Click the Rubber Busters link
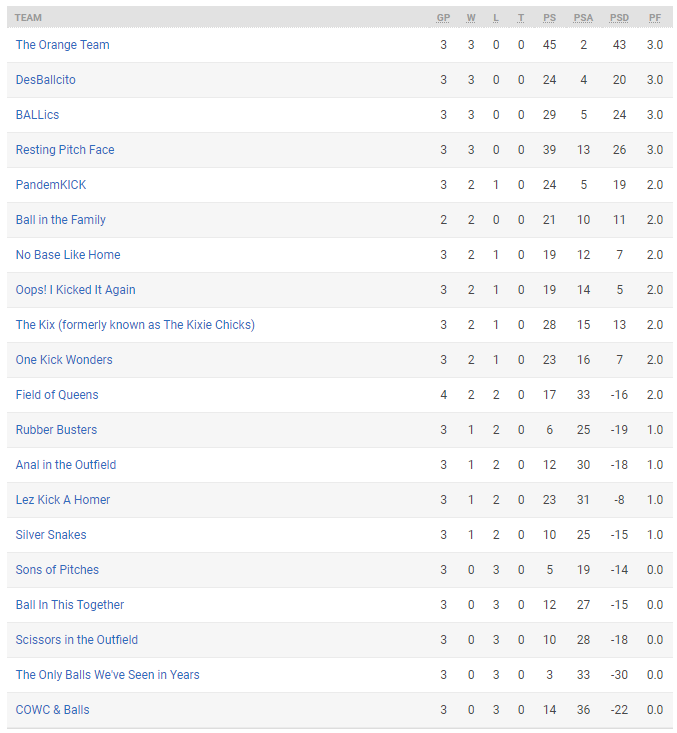This screenshot has width=677, height=733. 57,430
